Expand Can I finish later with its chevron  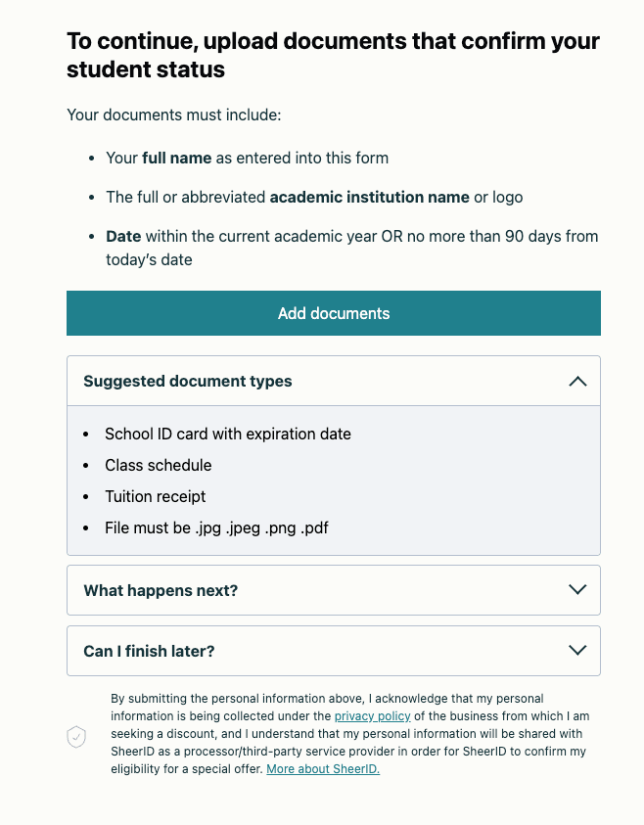[577, 651]
